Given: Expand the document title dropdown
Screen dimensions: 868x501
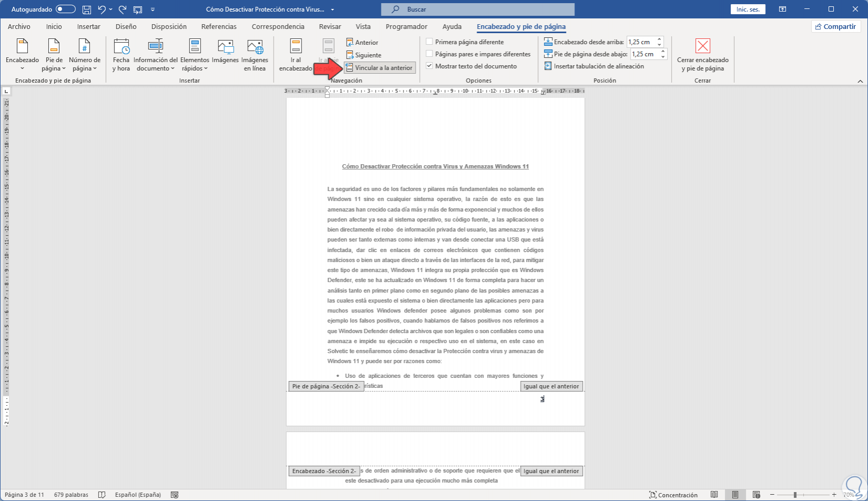Looking at the screenshot, I should pos(332,9).
